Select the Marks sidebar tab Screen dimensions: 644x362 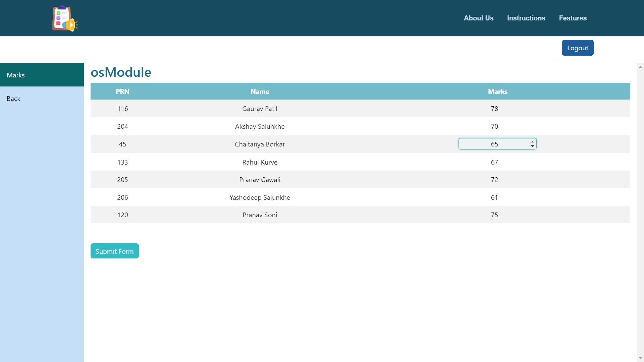42,75
